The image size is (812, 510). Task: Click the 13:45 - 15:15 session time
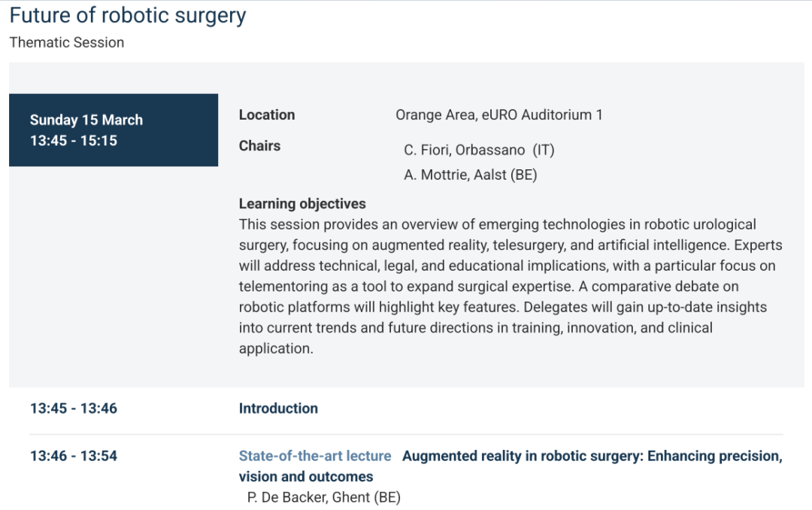pos(74,140)
